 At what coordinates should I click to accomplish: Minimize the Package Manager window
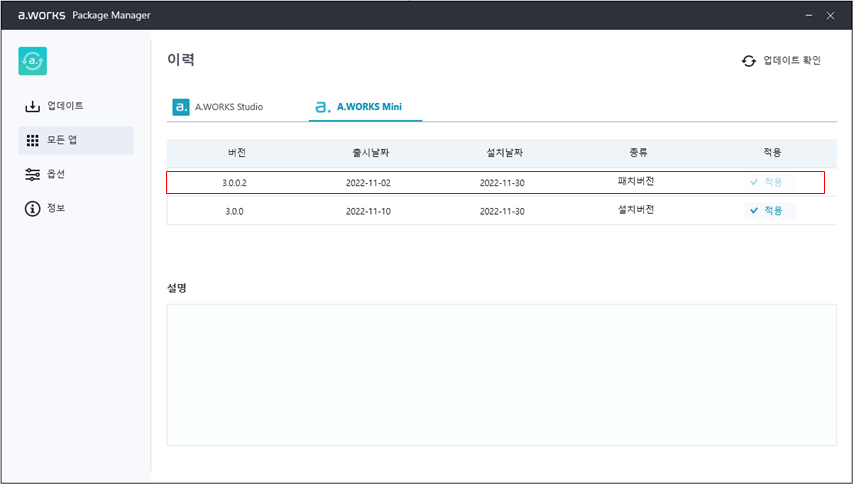tap(809, 15)
